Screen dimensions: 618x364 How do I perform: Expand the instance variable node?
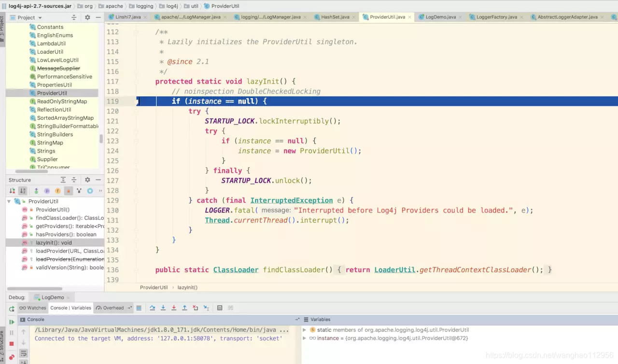pos(304,338)
